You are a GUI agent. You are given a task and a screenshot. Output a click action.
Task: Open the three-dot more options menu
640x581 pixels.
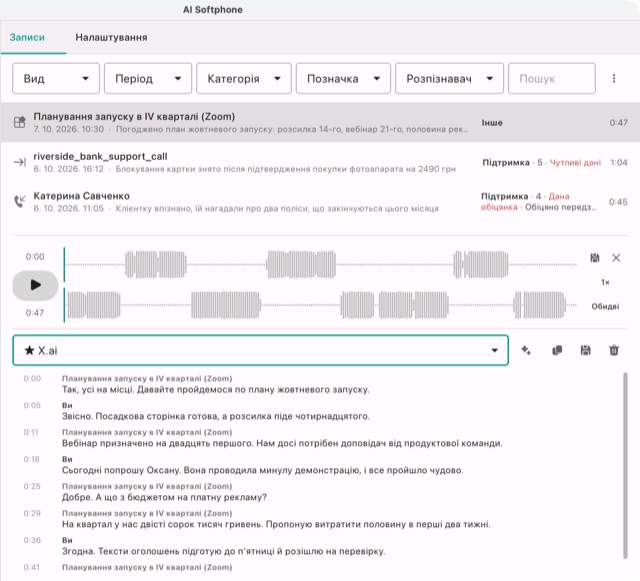pyautogui.click(x=614, y=78)
